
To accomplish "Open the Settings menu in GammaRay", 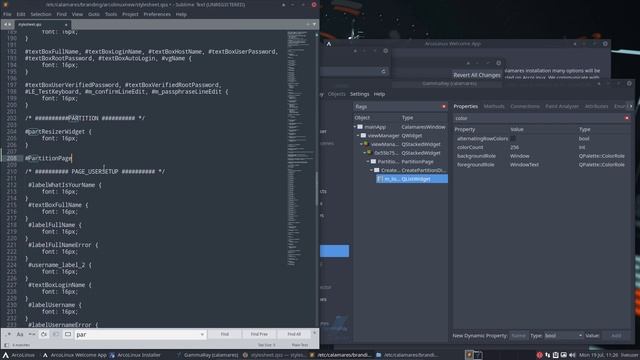I will pyautogui.click(x=359, y=94).
